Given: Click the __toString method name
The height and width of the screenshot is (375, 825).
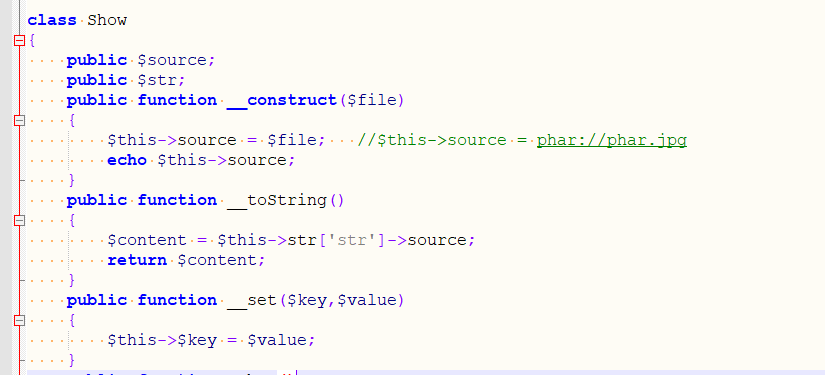Looking at the screenshot, I should [x=277, y=200].
